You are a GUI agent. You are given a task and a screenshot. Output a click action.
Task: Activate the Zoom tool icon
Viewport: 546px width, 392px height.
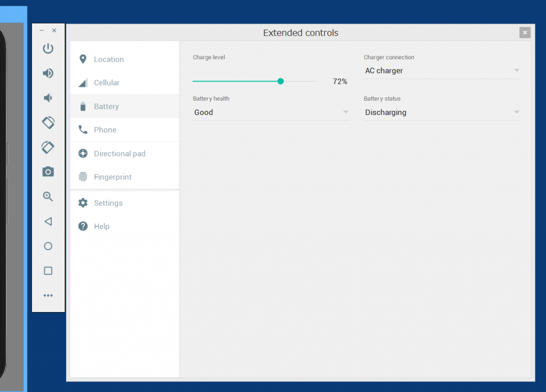coord(48,197)
